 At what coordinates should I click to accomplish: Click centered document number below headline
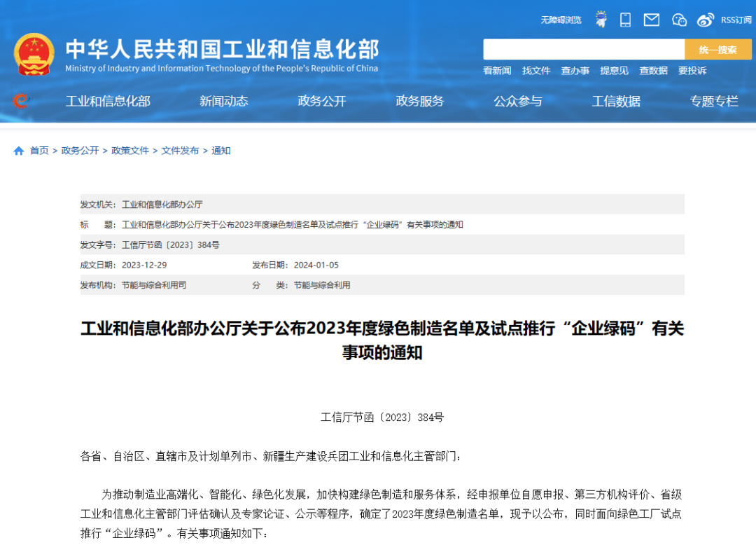[382, 418]
